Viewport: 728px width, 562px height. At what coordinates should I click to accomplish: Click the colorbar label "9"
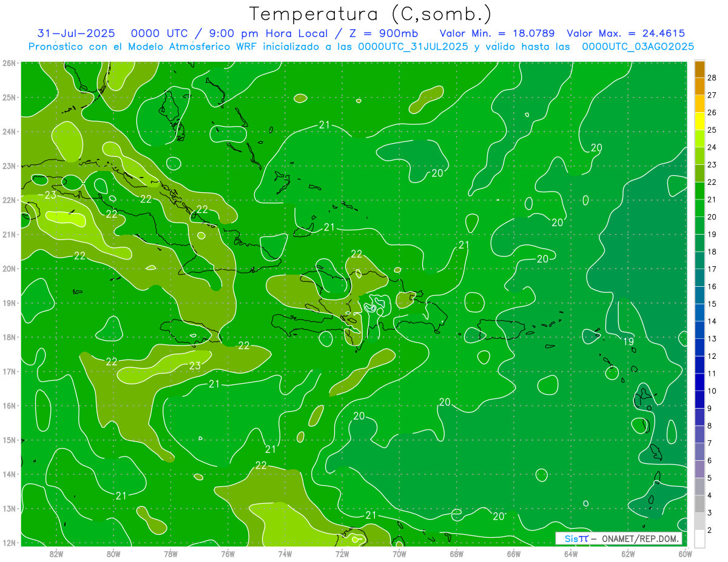710,409
